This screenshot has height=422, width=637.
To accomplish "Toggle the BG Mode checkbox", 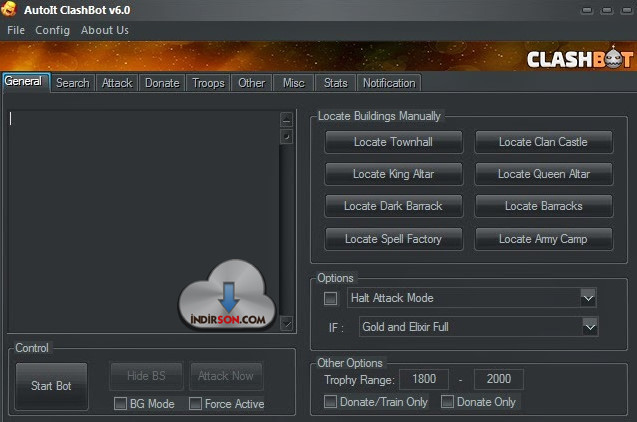I will [x=120, y=403].
